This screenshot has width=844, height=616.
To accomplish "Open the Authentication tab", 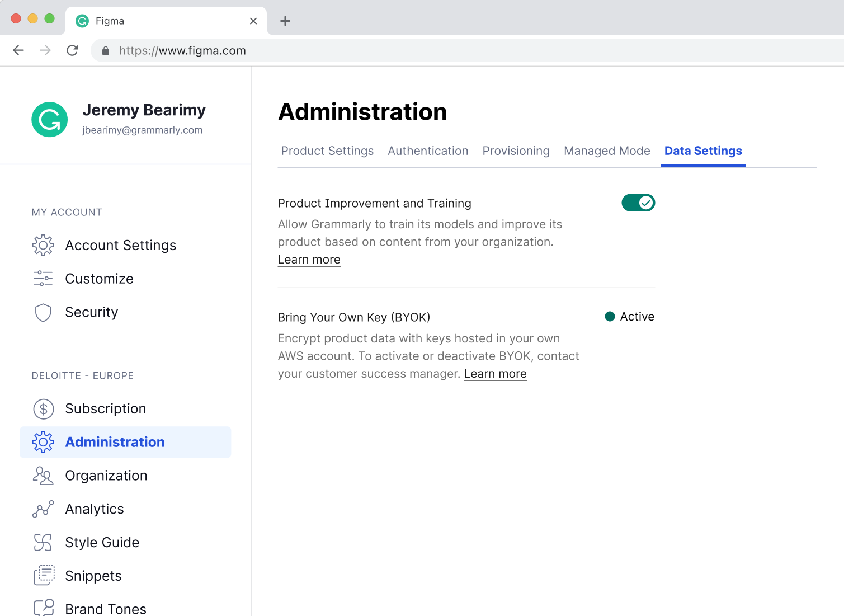I will point(428,151).
